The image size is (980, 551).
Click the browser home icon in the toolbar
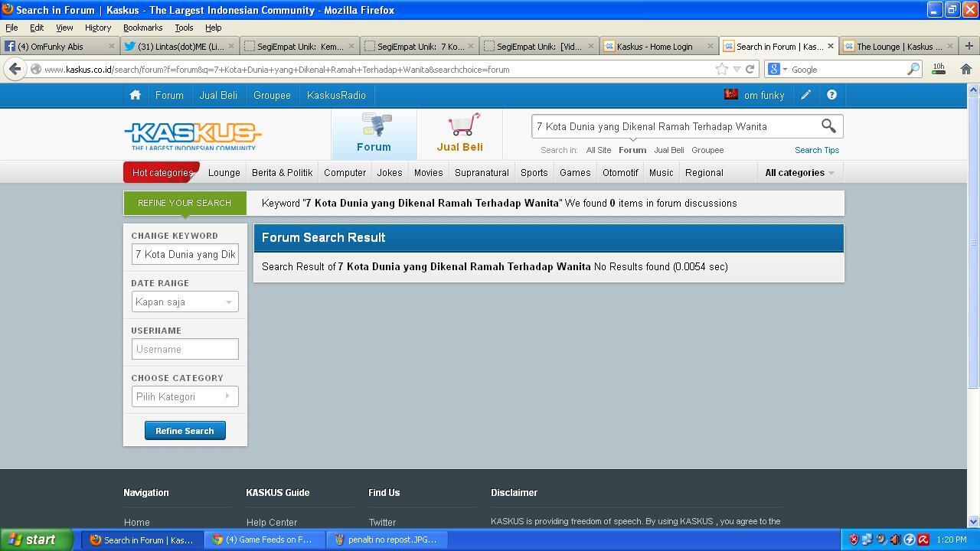[x=966, y=69]
